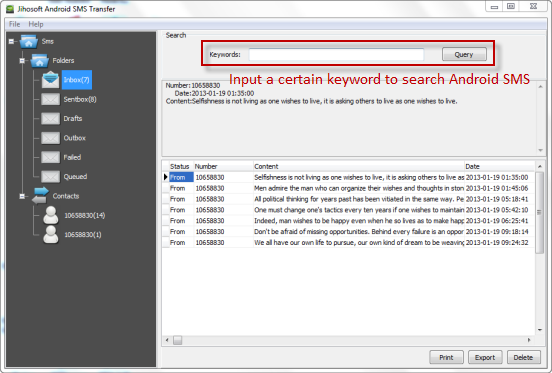
Task: Click the avatar icon for contact 10658830(1)
Action: (x=51, y=234)
